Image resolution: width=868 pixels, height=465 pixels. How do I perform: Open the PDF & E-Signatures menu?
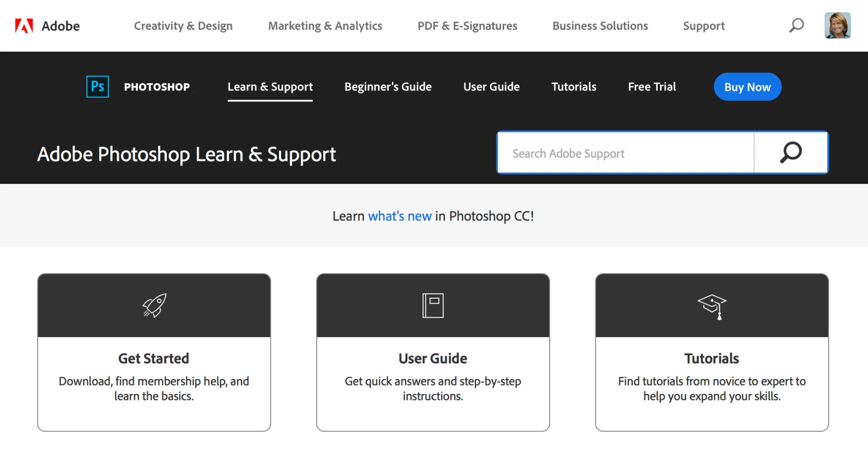pyautogui.click(x=467, y=26)
